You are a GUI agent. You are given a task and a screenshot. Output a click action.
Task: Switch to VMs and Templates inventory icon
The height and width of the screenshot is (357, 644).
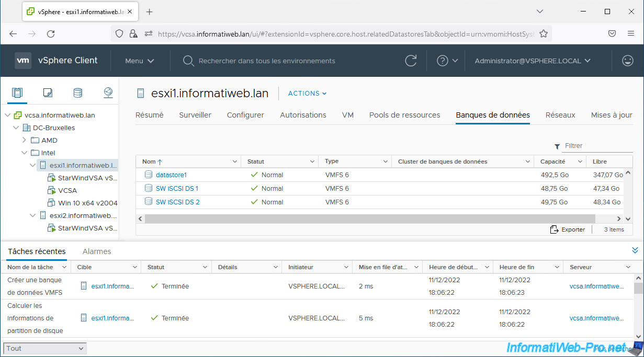tap(48, 93)
